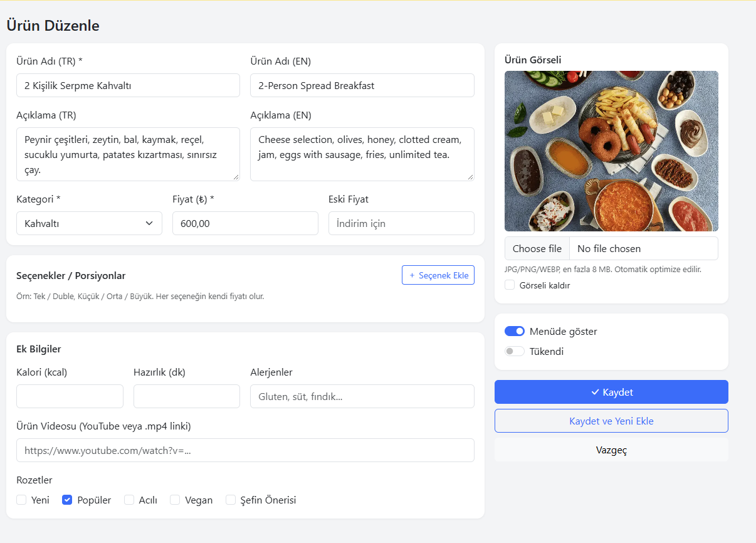Select the Şefin Önerisi checkbox
756x543 pixels.
click(231, 500)
